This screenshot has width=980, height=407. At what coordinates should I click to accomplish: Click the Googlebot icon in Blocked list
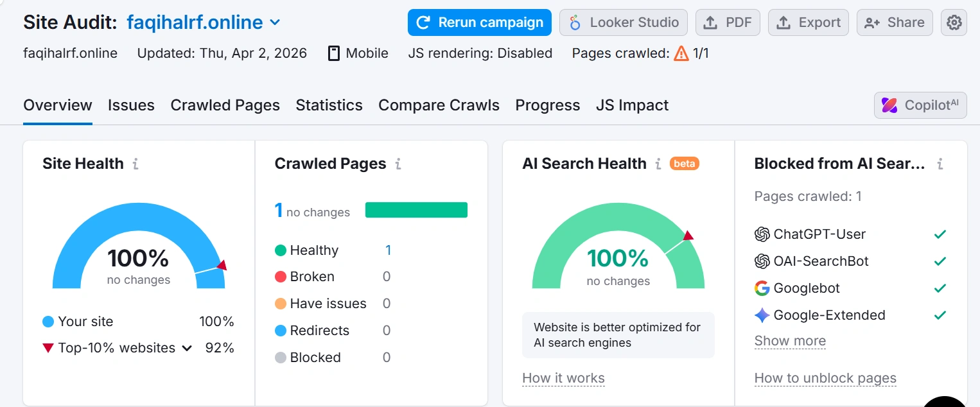[x=762, y=288]
